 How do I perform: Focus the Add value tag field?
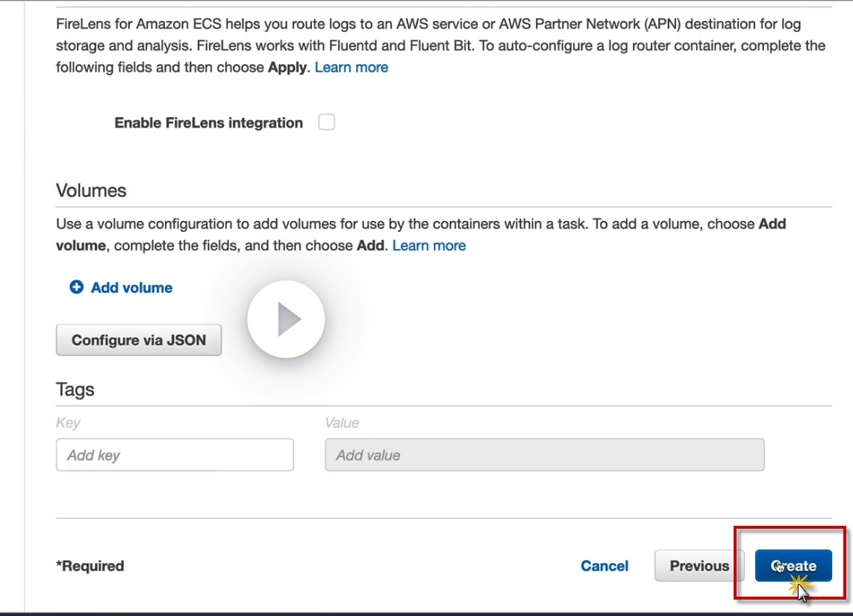544,455
